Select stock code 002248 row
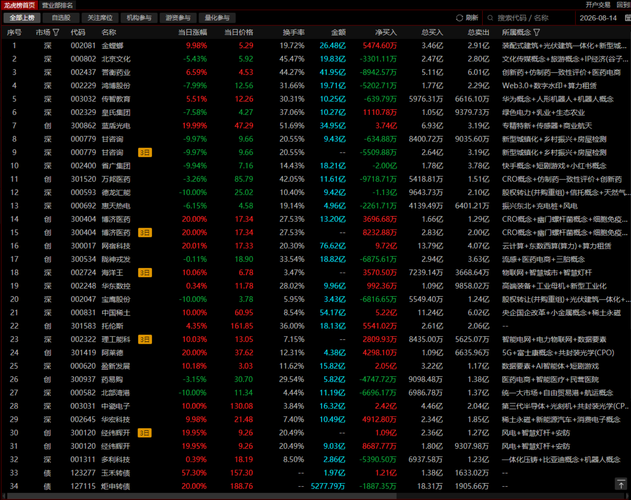Image resolution: width=631 pixels, height=500 pixels. (x=316, y=286)
